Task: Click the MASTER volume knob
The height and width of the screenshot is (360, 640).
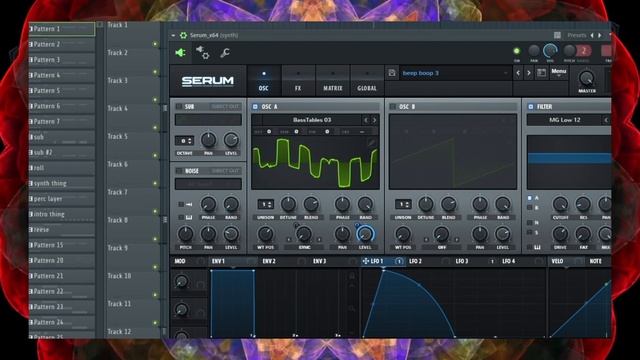Action: pyautogui.click(x=587, y=77)
